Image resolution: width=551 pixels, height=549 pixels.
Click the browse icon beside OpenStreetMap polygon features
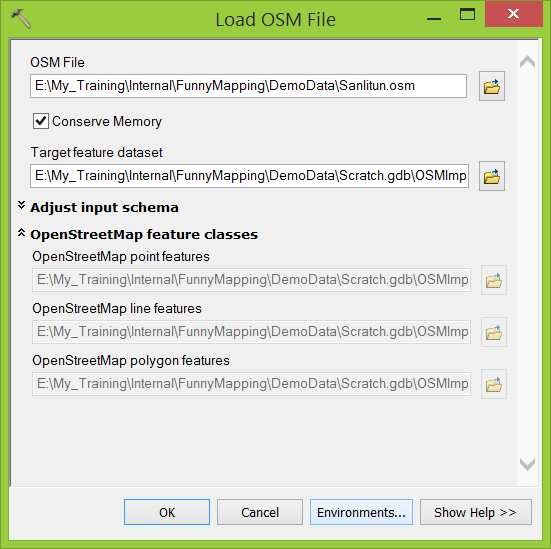[494, 384]
